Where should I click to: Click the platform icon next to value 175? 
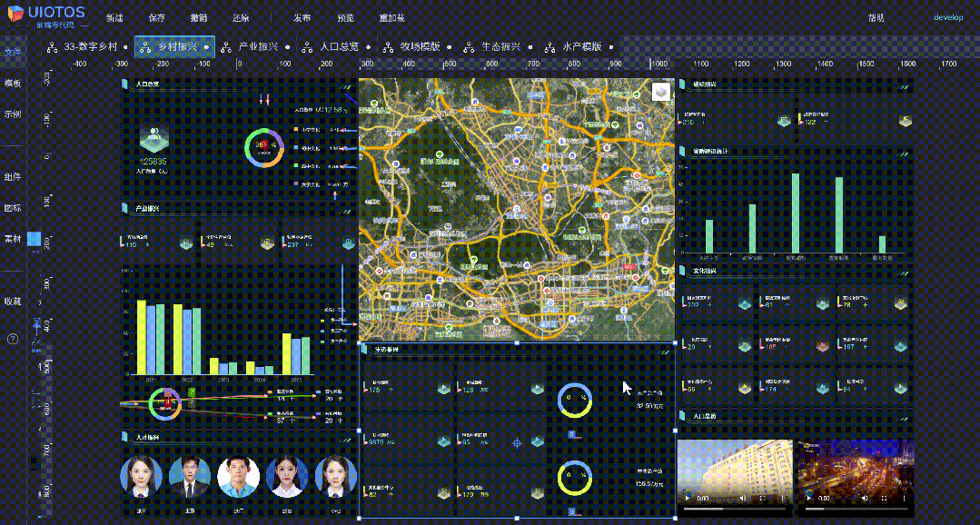(444, 389)
